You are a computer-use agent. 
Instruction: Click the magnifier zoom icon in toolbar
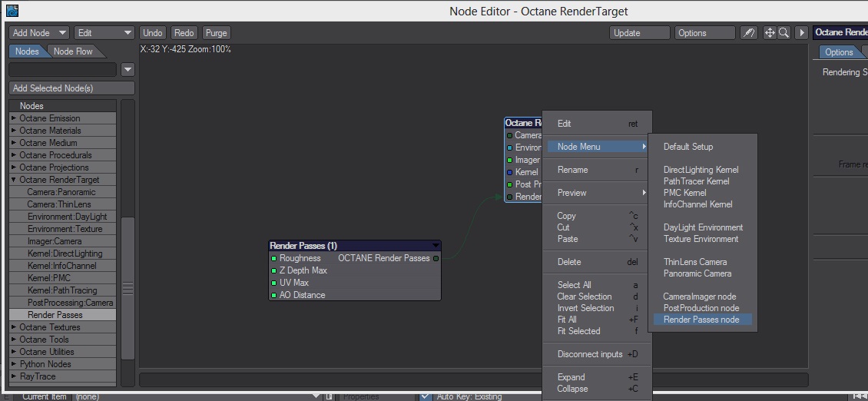point(784,33)
